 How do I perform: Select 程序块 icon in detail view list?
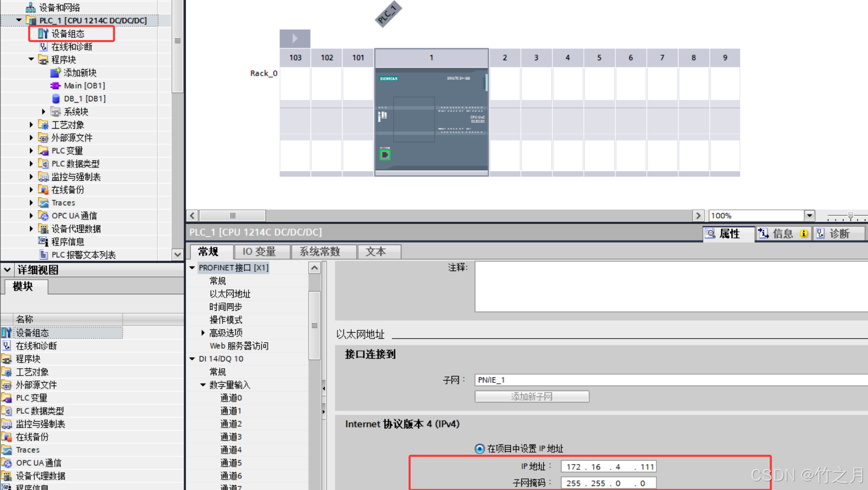[7, 359]
